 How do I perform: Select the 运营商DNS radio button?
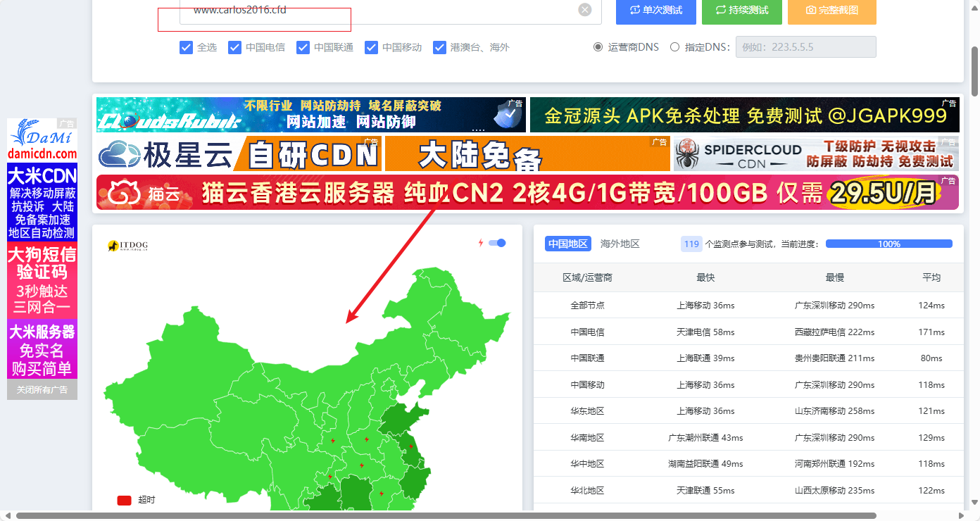point(598,47)
